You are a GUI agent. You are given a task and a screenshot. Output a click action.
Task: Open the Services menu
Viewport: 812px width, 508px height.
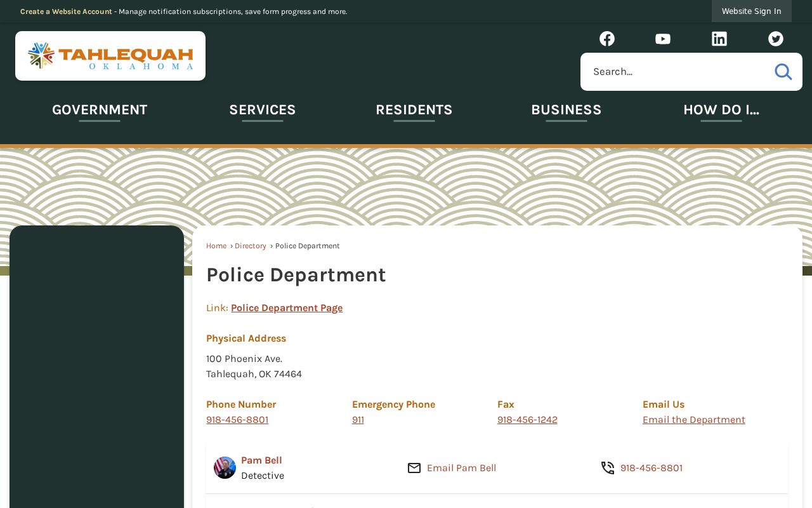click(x=263, y=110)
